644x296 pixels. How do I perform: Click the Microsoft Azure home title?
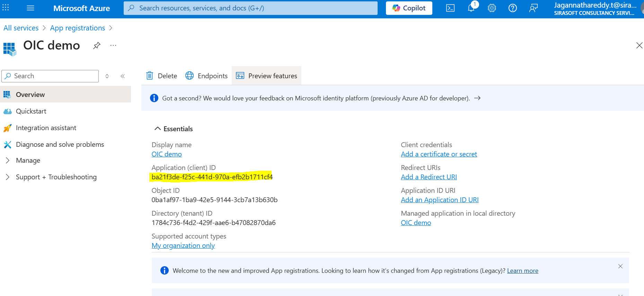click(x=81, y=8)
